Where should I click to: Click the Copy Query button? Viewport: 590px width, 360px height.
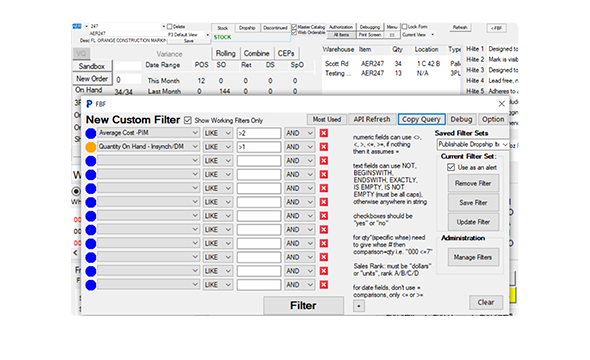click(x=421, y=119)
